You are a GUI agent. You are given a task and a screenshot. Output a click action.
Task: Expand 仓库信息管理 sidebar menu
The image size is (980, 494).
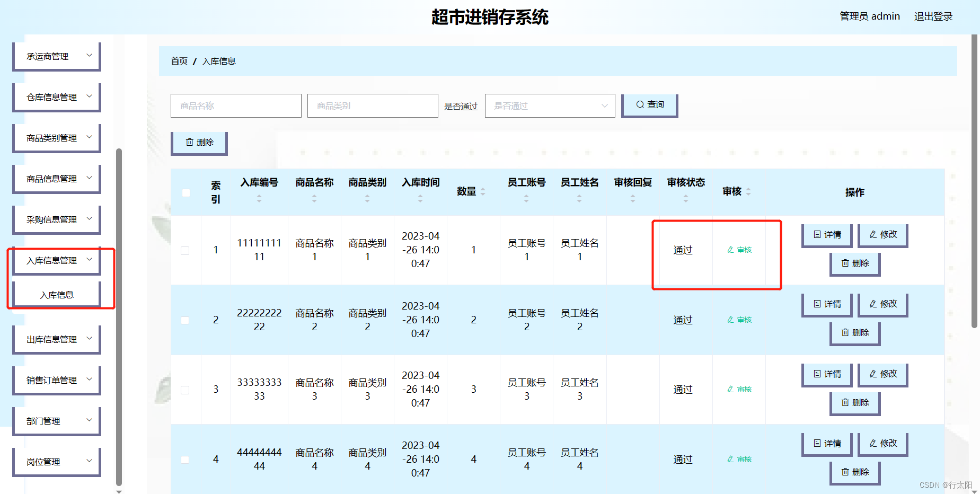tap(57, 97)
